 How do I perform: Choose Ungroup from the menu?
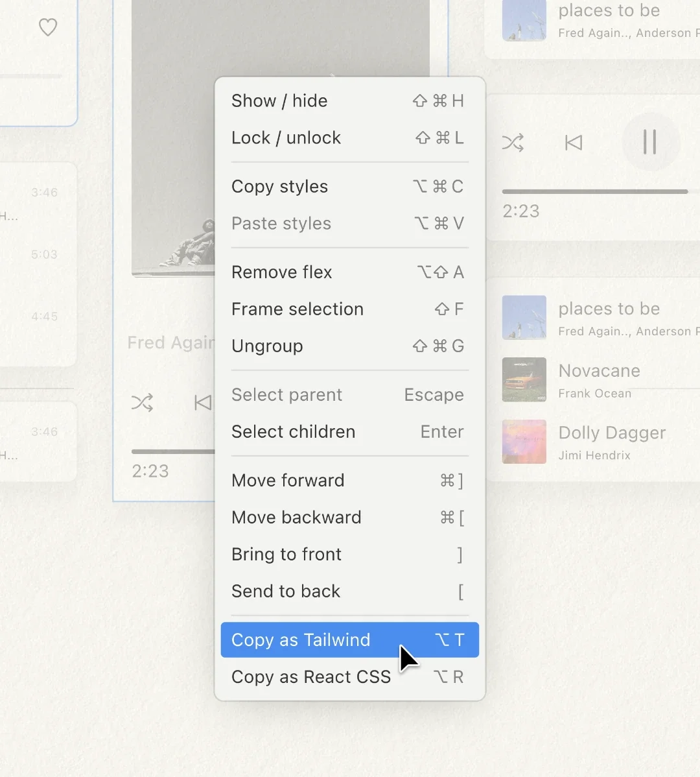[x=266, y=346]
